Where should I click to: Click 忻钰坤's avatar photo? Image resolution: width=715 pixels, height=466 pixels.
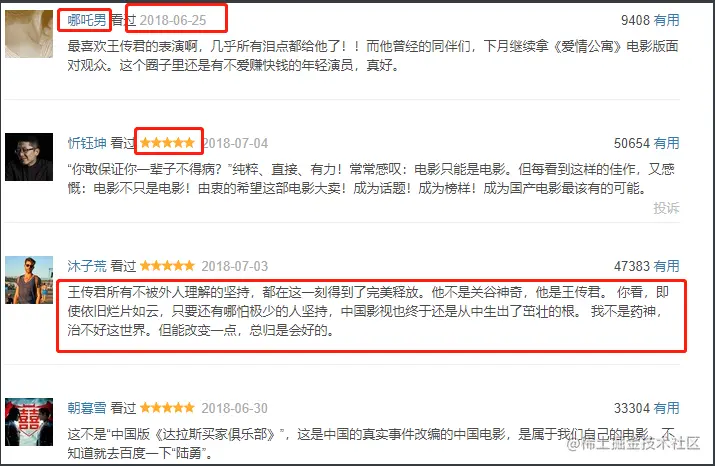coord(29,157)
